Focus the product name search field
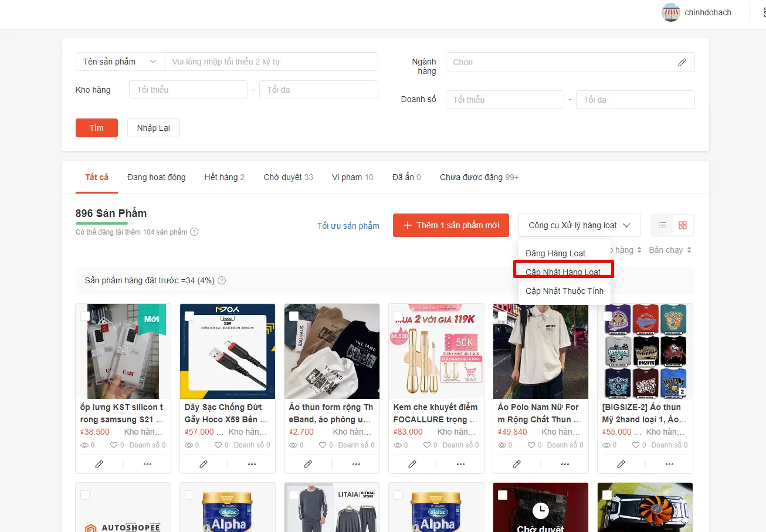 coord(272,62)
